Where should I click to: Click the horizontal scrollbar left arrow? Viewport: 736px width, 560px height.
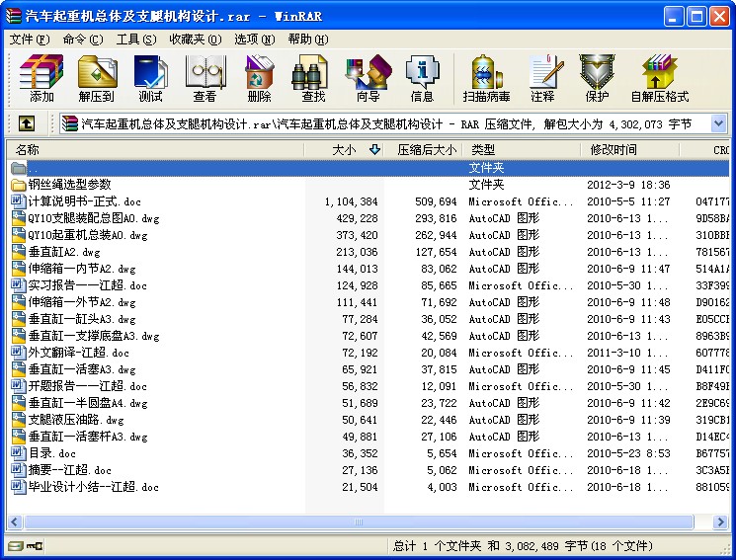tap(15, 522)
